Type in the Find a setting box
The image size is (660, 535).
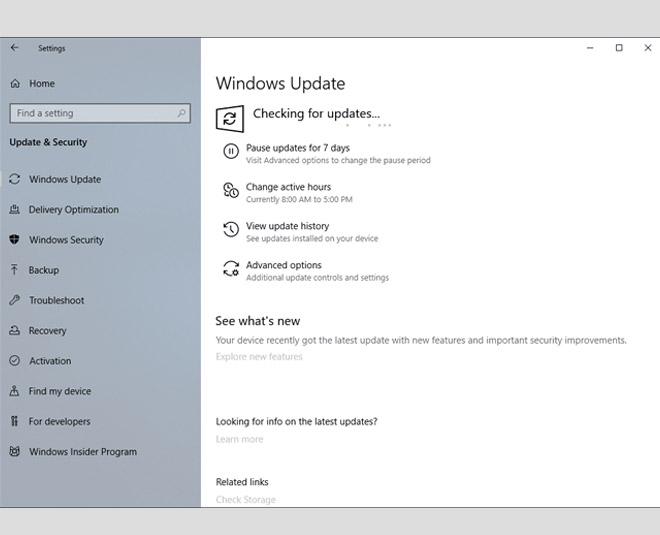pos(90,114)
